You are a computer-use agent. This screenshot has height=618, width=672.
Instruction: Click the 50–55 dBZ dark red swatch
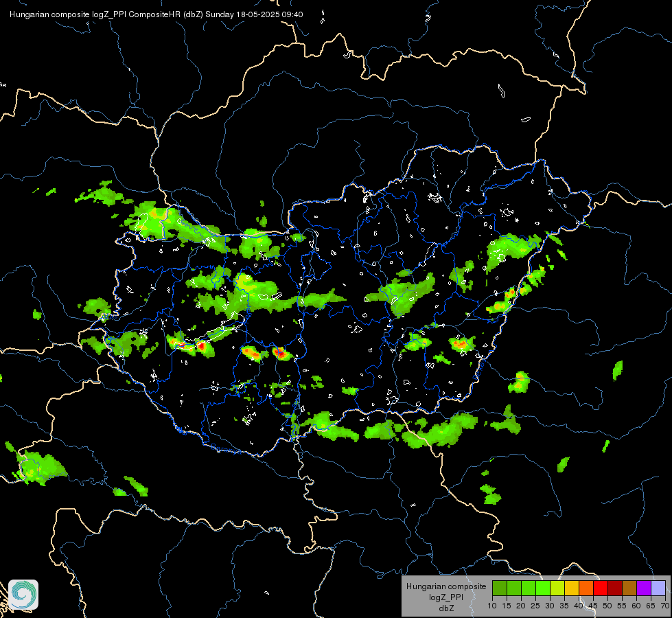(x=615, y=588)
